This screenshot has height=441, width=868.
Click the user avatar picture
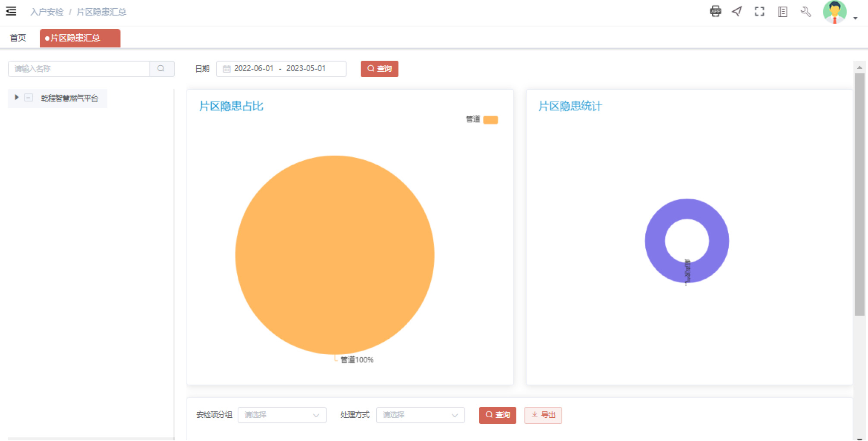coord(835,12)
